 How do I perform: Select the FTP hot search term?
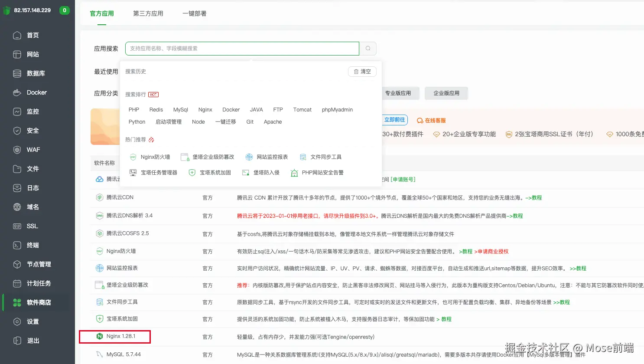point(278,110)
